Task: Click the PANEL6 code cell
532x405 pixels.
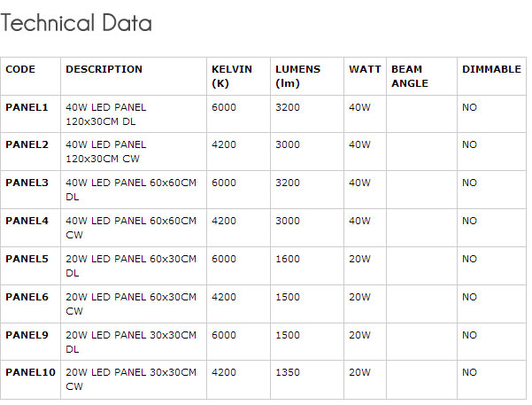Action: 27,297
